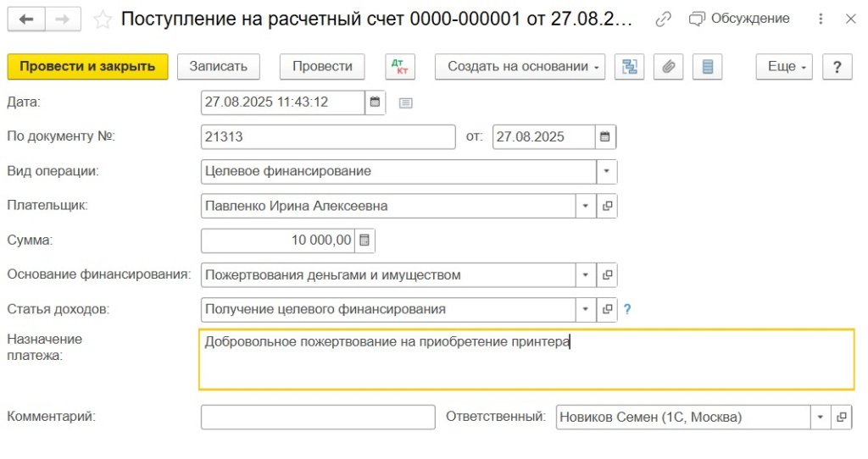The image size is (868, 459).
Task: Expand the Статья доходов dropdown
Action: pyautogui.click(x=587, y=310)
